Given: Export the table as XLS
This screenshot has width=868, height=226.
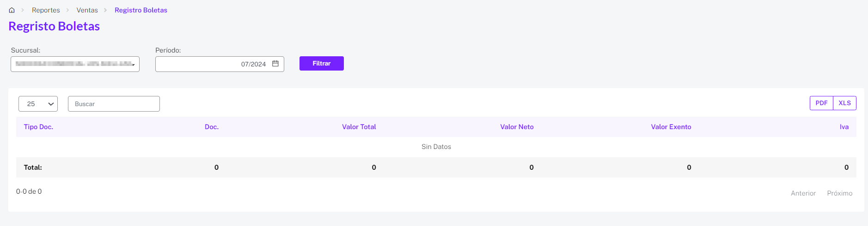Looking at the screenshot, I should pyautogui.click(x=844, y=103).
